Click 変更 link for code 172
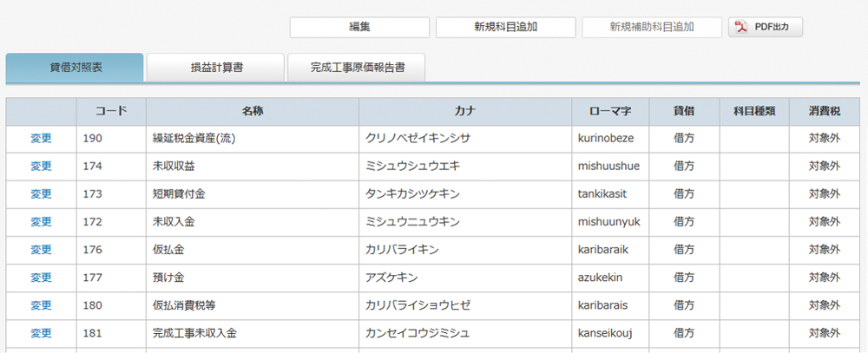The width and height of the screenshot is (868, 353). coord(41,222)
